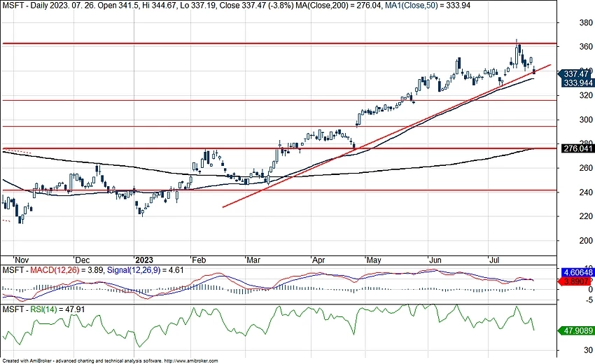Click the 200 price axis label

(586, 241)
